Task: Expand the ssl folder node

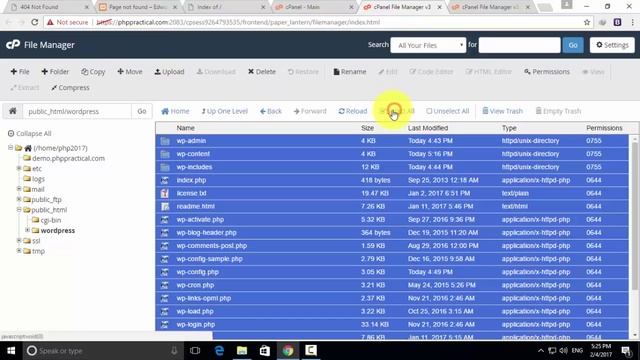Action: 19,240
